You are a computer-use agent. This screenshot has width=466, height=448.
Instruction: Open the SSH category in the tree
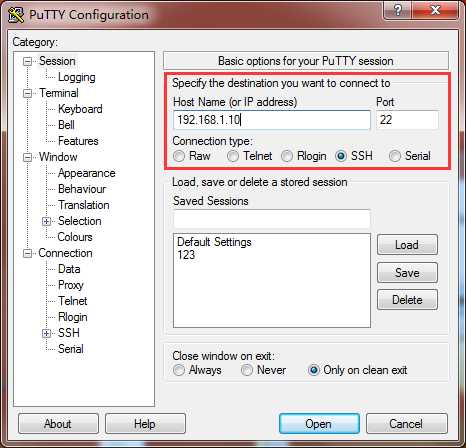(69, 333)
